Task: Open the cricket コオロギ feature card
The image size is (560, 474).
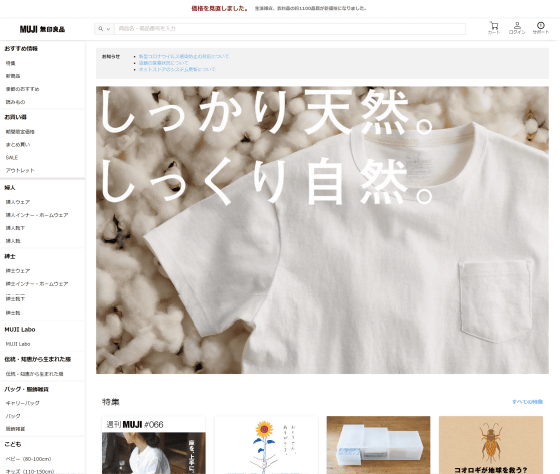Action: pyautogui.click(x=491, y=445)
